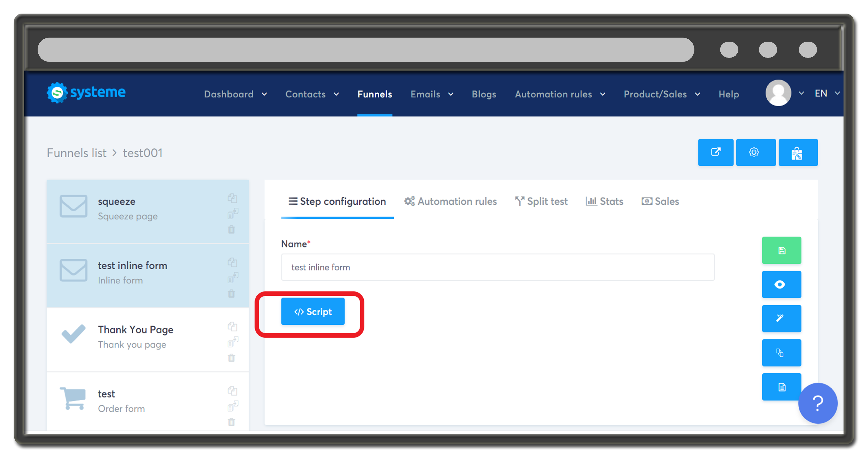Image resolution: width=868 pixels, height=456 pixels.
Task: Open the page editor via the magic wand icon
Action: (x=782, y=319)
